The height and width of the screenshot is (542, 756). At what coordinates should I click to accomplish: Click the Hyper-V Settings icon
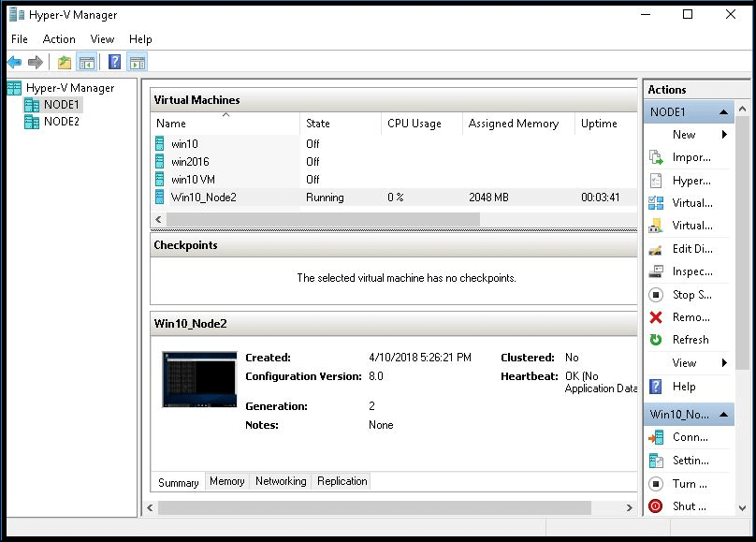click(656, 181)
